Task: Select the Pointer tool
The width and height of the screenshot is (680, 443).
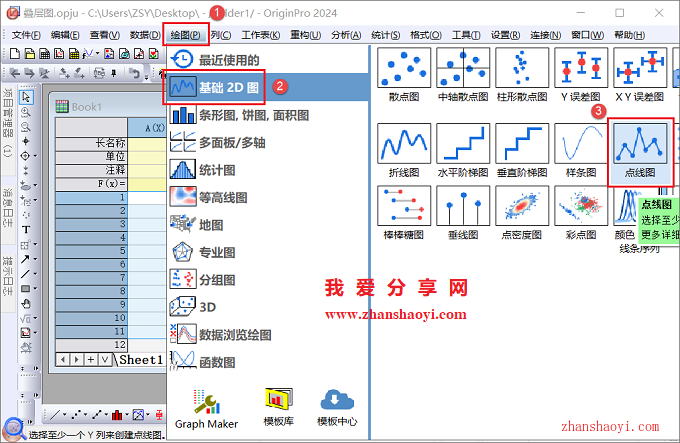Action: coord(26,97)
